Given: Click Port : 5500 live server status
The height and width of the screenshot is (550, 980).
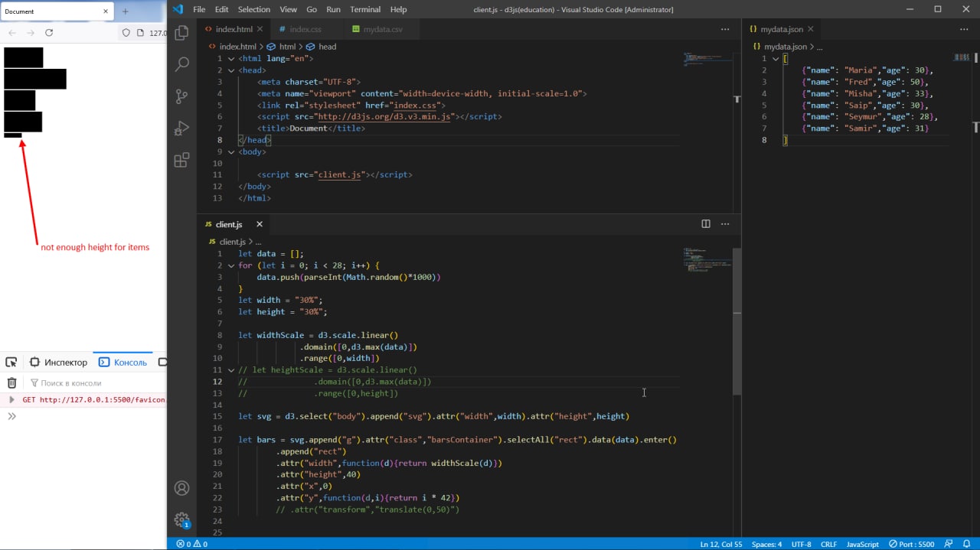Looking at the screenshot, I should (x=911, y=544).
